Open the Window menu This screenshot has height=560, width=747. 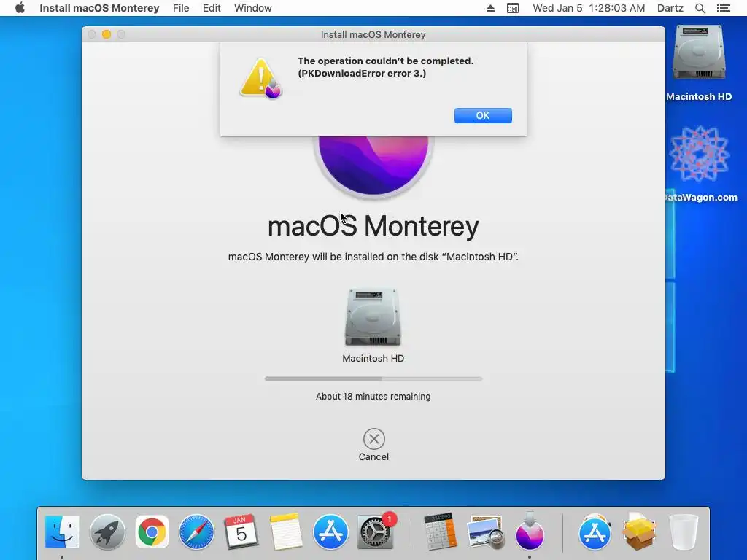pos(253,8)
